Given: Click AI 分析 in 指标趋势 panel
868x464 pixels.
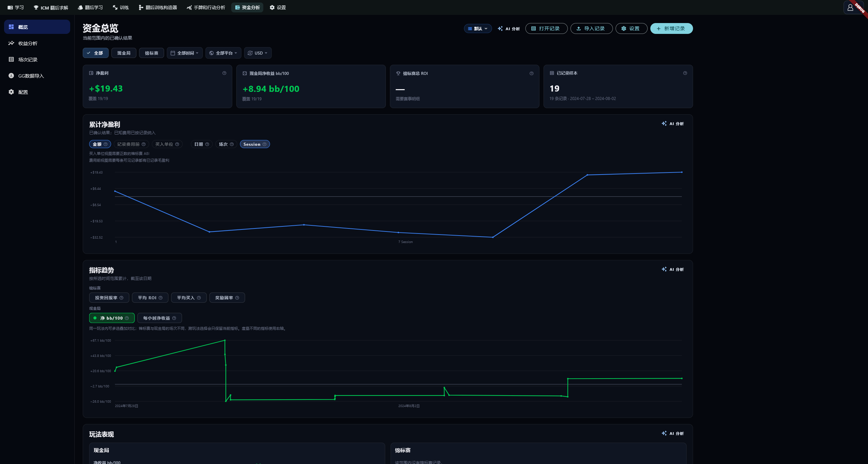Looking at the screenshot, I should pyautogui.click(x=673, y=269).
